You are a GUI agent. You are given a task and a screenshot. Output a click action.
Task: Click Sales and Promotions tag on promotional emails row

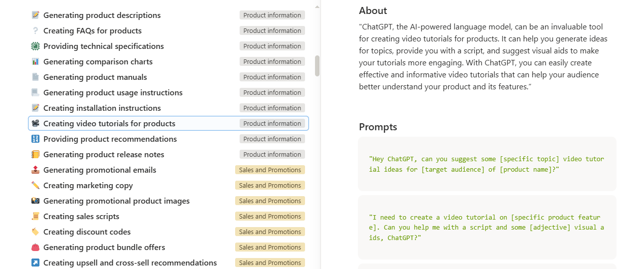tap(270, 170)
